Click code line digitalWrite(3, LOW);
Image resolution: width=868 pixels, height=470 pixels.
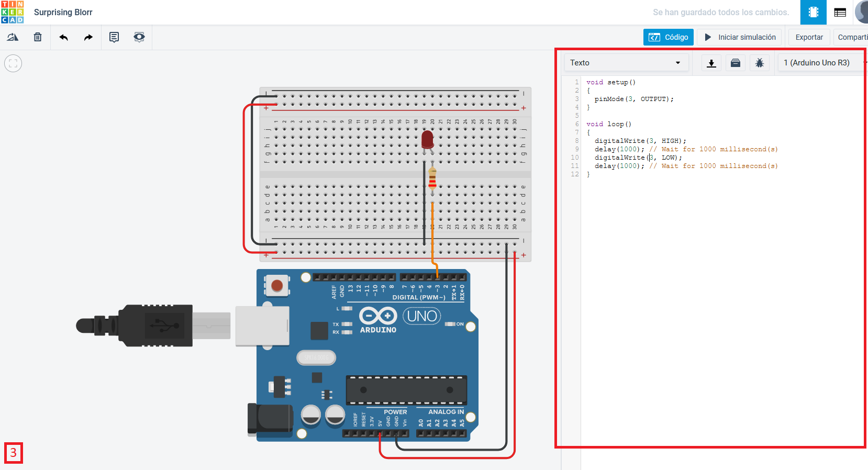pos(638,158)
